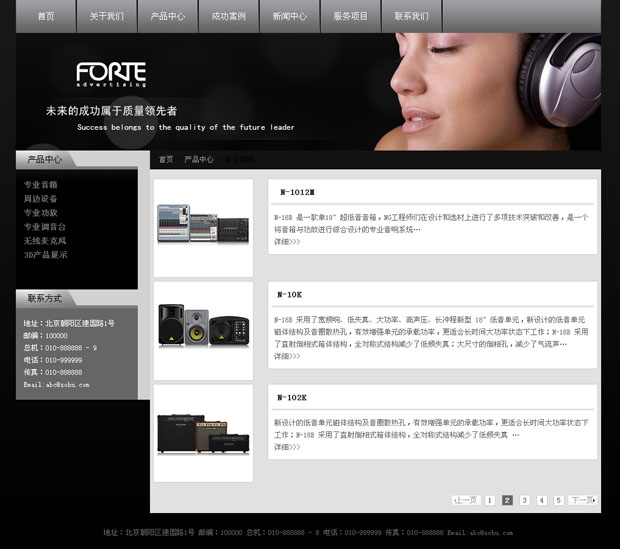Click the FORTE advertising logo
The image size is (620, 549).
111,74
